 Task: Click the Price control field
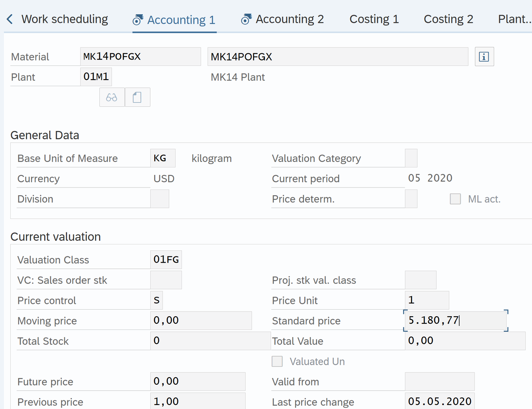157,300
